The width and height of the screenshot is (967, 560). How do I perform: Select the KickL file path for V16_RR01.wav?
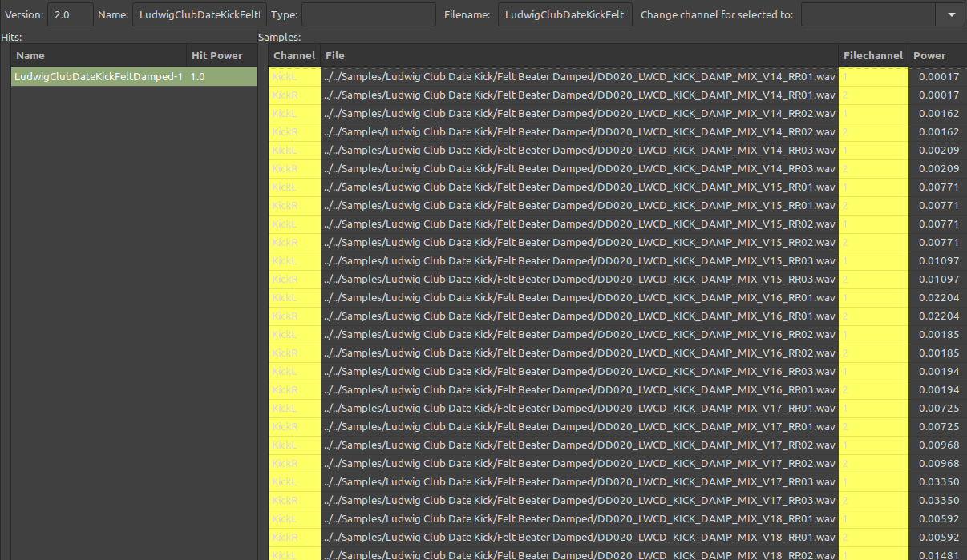(580, 298)
